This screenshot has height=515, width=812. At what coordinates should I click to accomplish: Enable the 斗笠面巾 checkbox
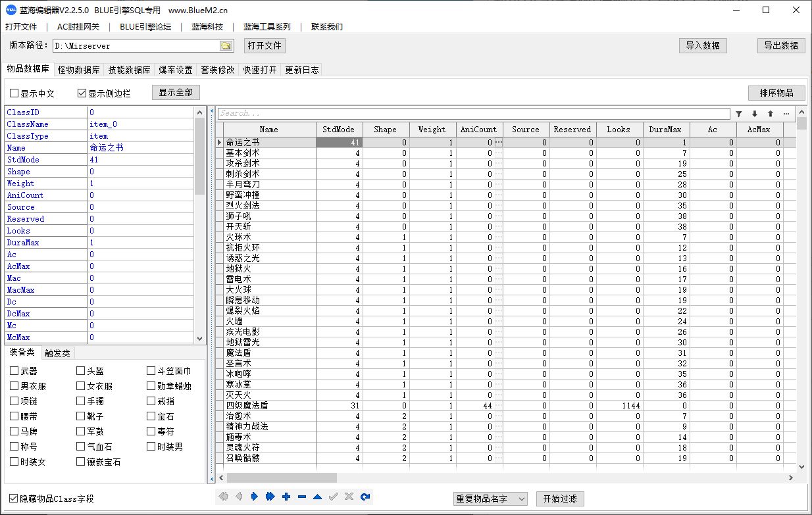click(x=151, y=371)
